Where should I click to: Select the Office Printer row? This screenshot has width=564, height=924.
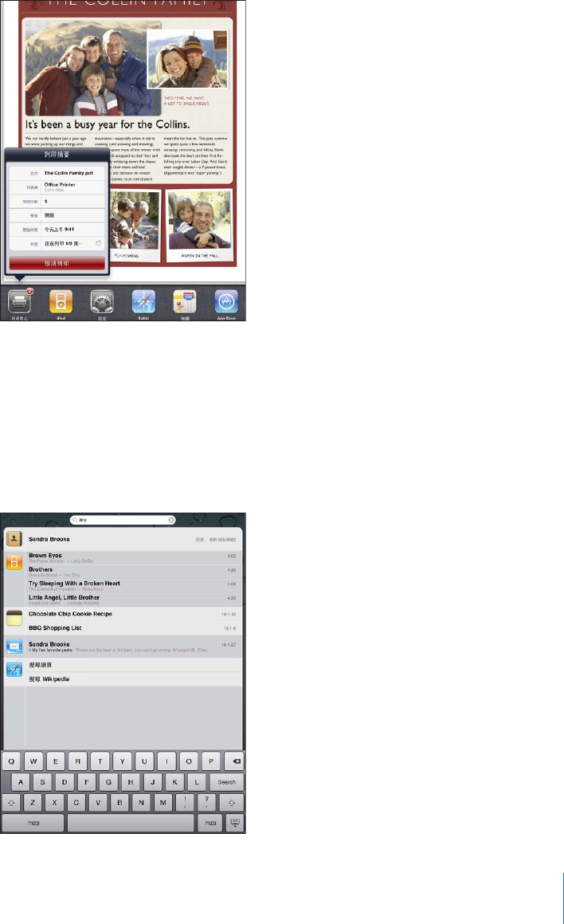pyautogui.click(x=57, y=187)
